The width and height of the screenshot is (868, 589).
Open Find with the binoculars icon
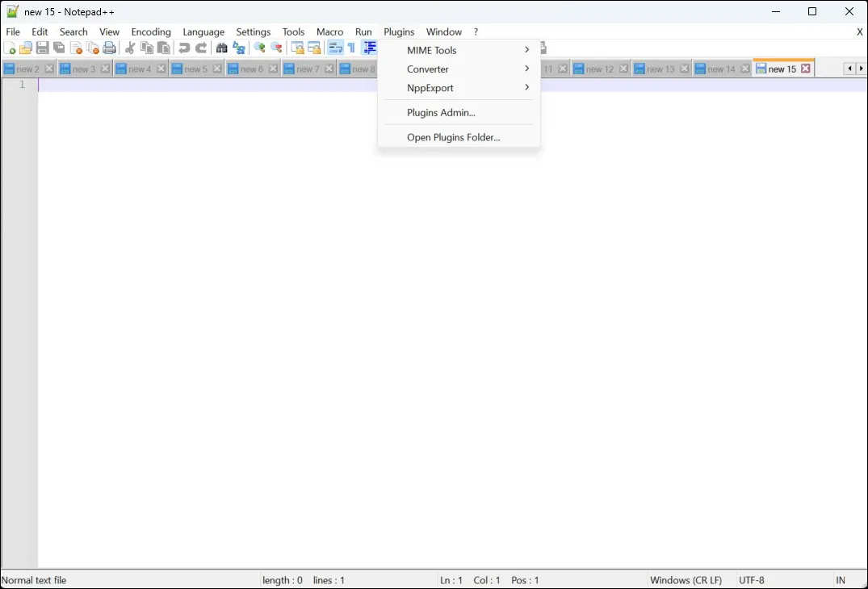click(x=221, y=48)
